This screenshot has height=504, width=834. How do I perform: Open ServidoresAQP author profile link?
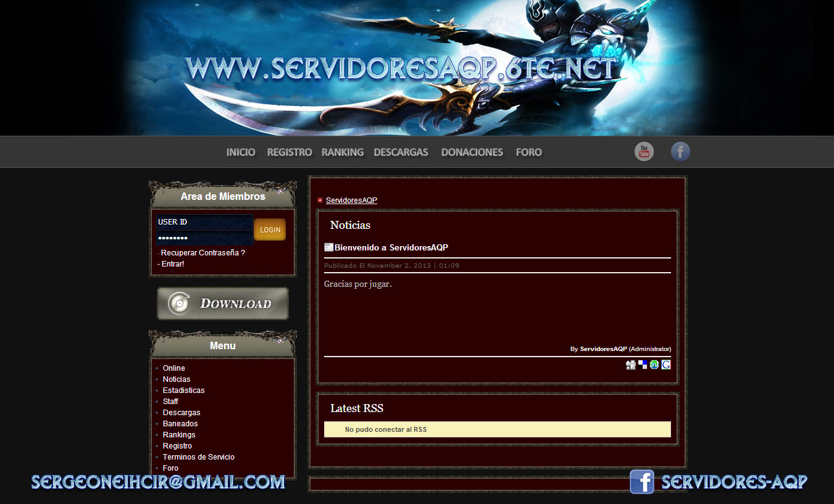click(604, 349)
